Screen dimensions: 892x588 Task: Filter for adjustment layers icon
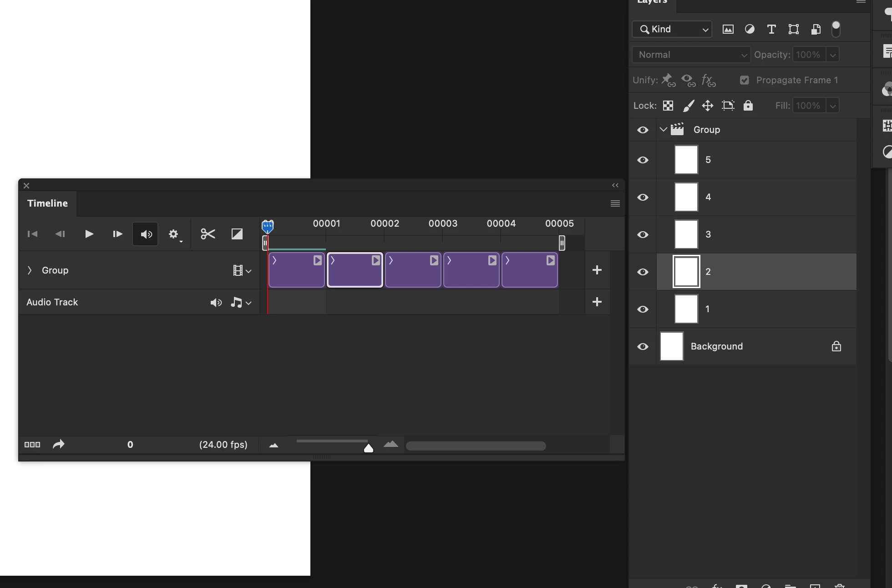coord(750,30)
